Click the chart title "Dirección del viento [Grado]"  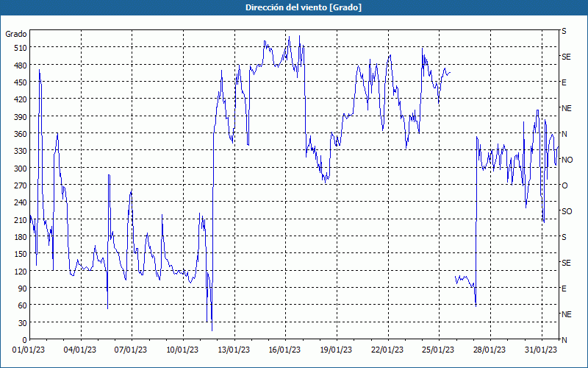point(304,7)
